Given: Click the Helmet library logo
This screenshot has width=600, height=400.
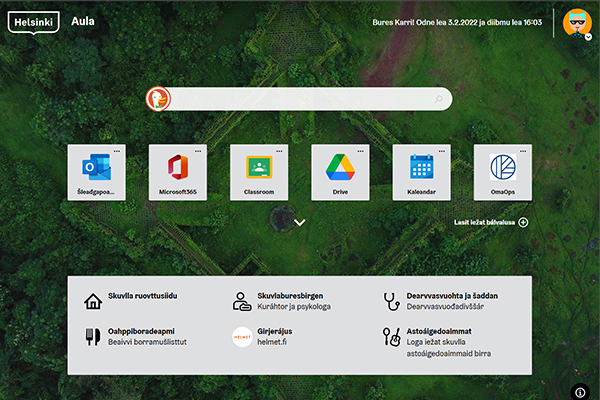Looking at the screenshot, I should tap(242, 337).
